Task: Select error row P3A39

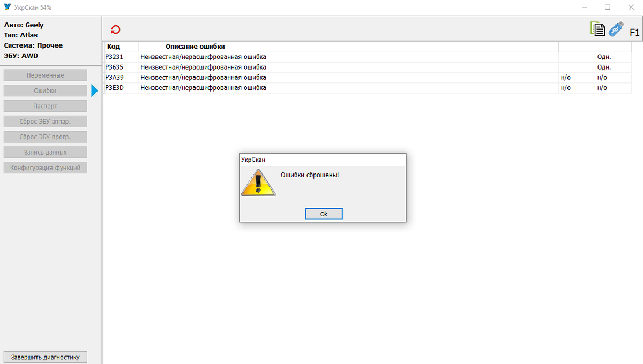Action: (x=368, y=78)
